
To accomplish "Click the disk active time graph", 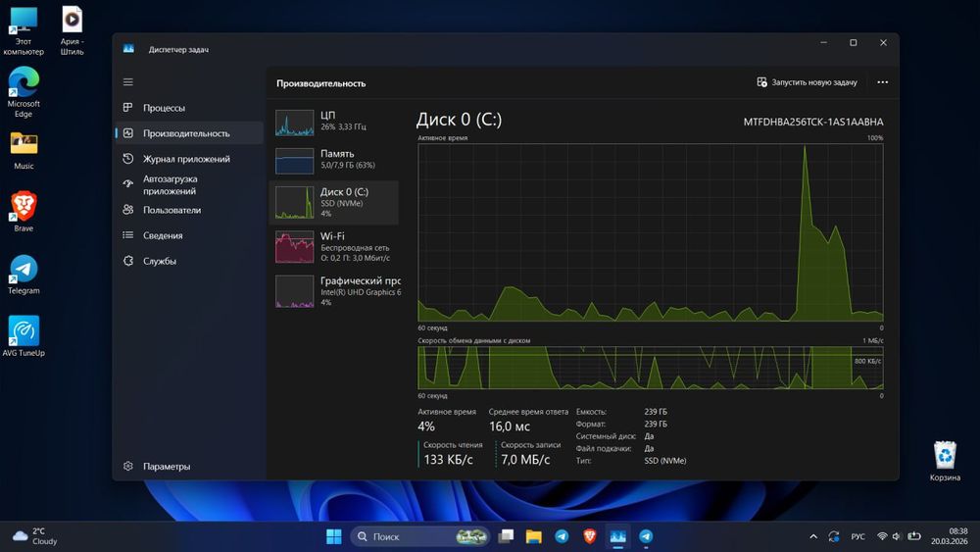I will 651,232.
